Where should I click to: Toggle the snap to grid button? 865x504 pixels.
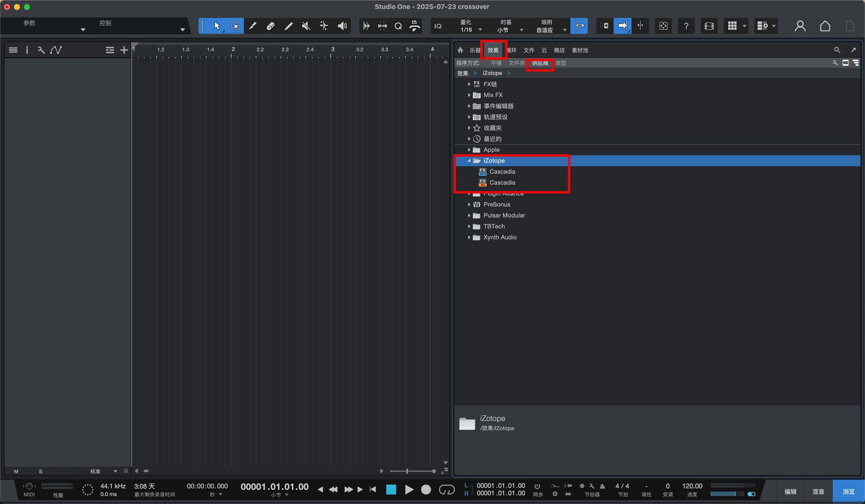tap(579, 26)
